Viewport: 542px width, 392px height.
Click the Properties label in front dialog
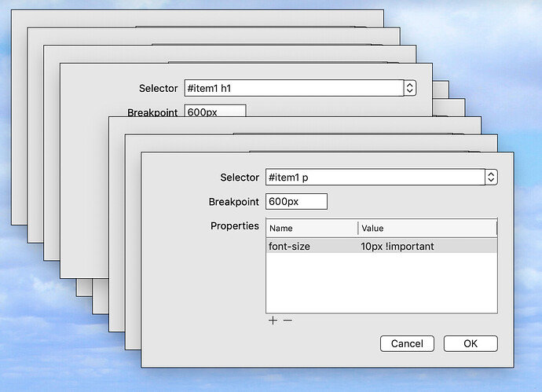(x=234, y=226)
